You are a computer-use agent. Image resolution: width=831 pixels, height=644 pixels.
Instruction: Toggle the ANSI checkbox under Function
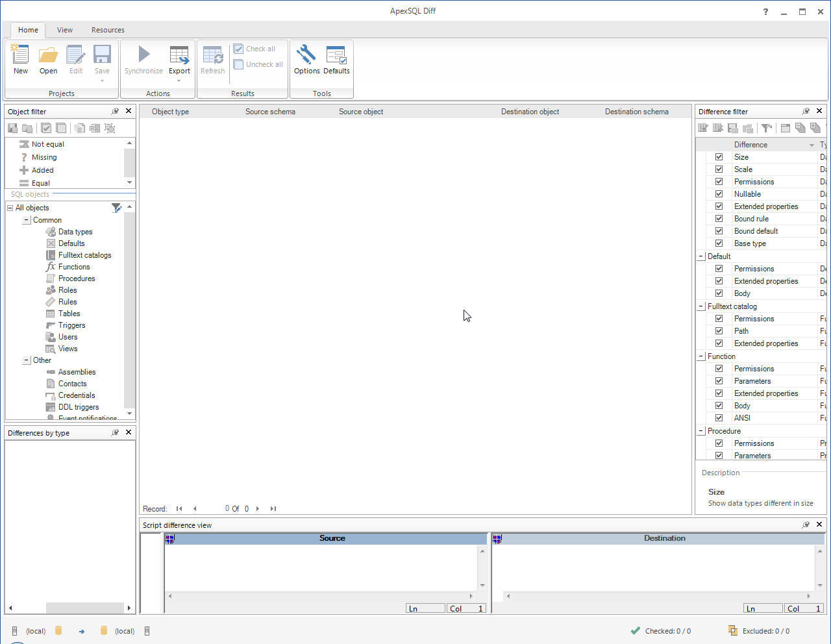pos(719,417)
